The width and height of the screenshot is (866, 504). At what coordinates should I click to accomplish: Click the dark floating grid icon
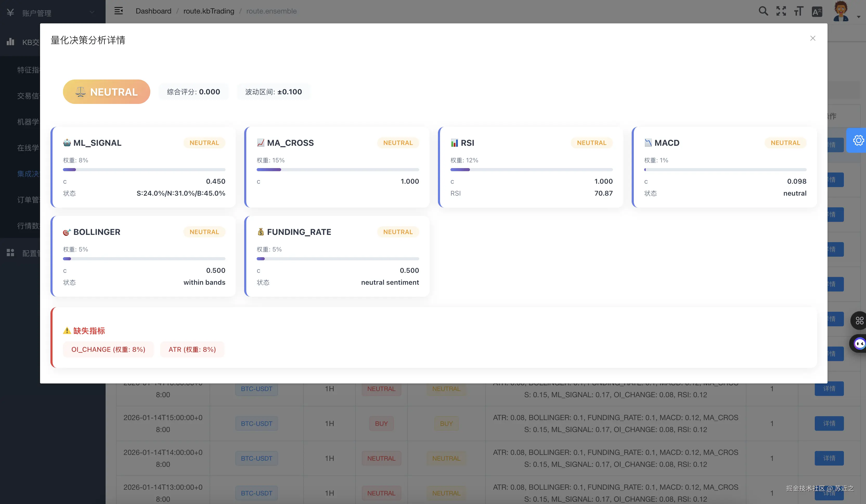(x=859, y=321)
